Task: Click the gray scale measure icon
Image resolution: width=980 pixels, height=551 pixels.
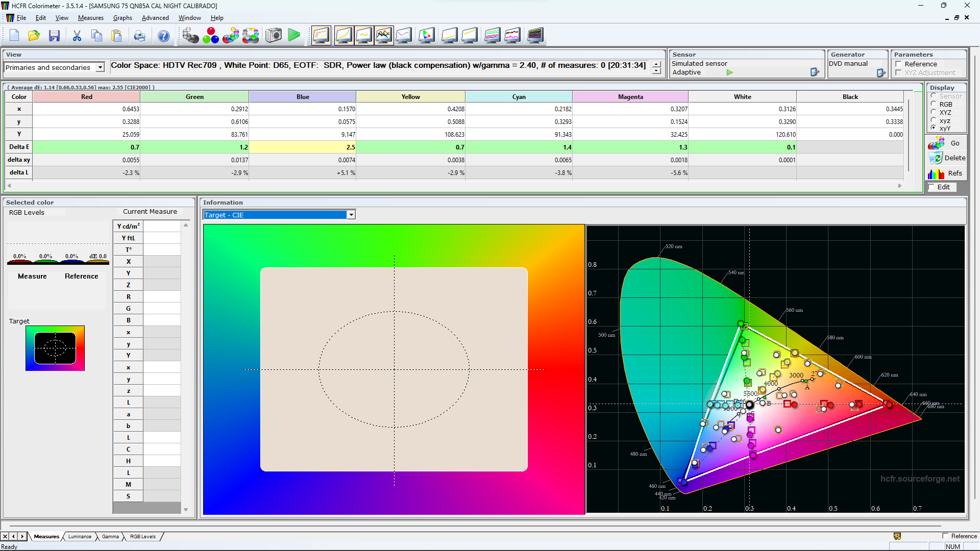Action: tap(190, 35)
